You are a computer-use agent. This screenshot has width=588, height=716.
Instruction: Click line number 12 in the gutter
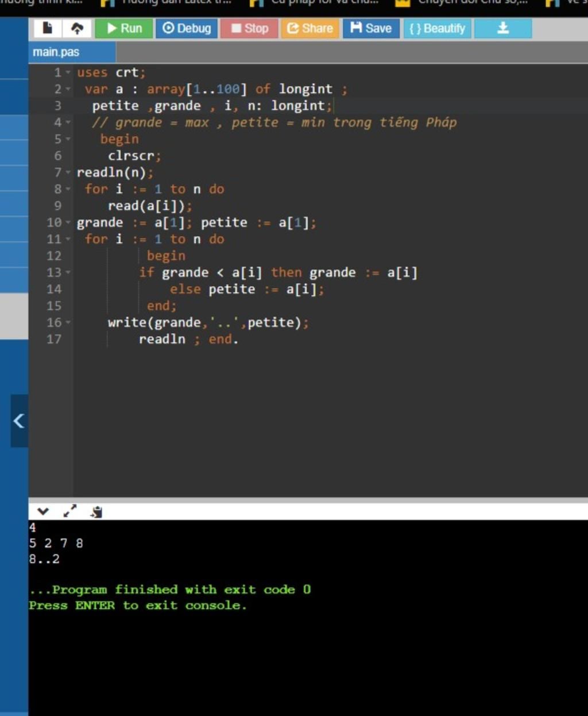(x=54, y=256)
